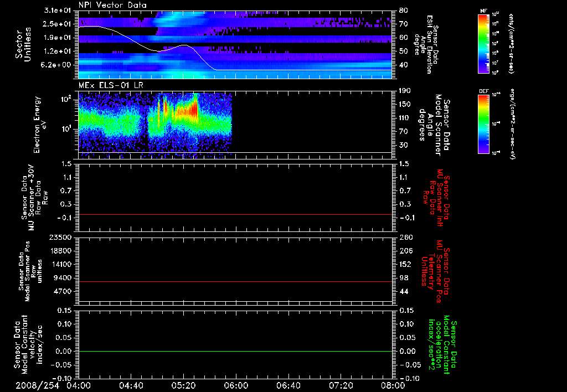Click the 08:00 time axis label

[393, 385]
